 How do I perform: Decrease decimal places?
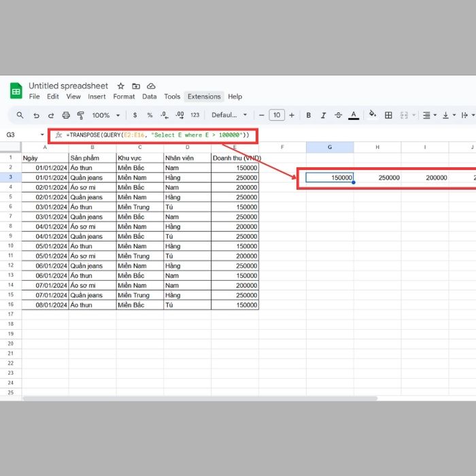165,115
